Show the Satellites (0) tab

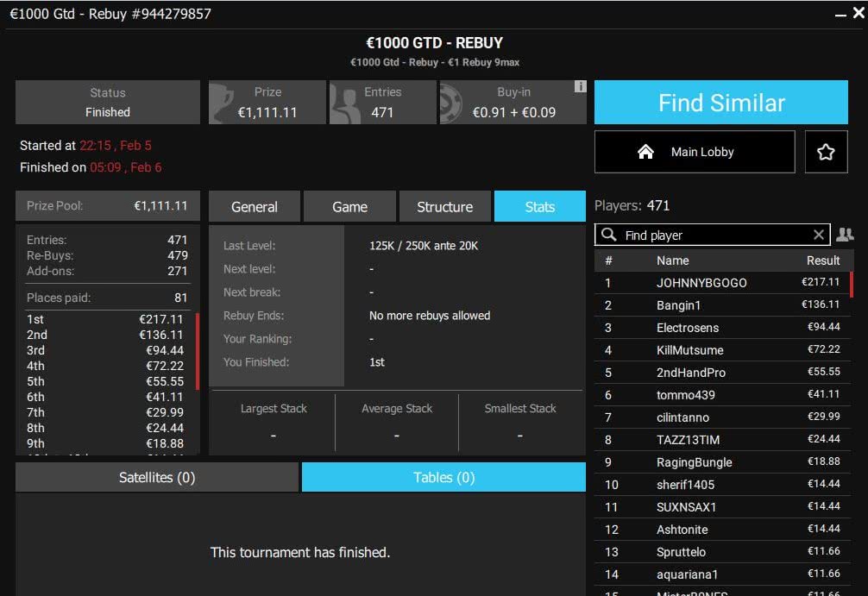coord(157,477)
